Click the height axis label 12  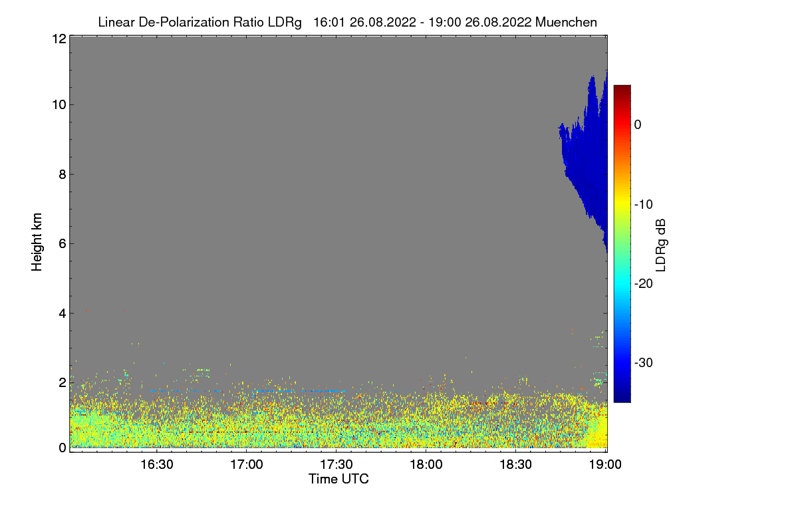click(59, 39)
